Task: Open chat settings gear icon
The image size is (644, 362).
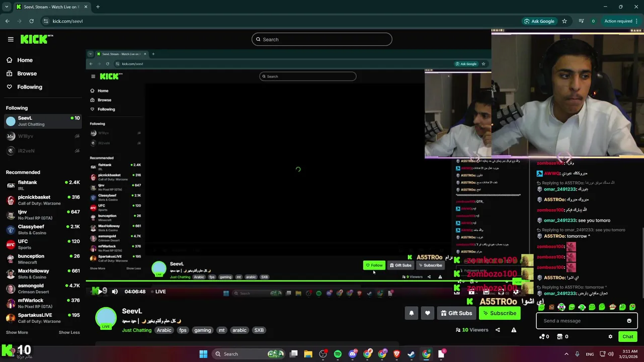Action: [x=610, y=337]
